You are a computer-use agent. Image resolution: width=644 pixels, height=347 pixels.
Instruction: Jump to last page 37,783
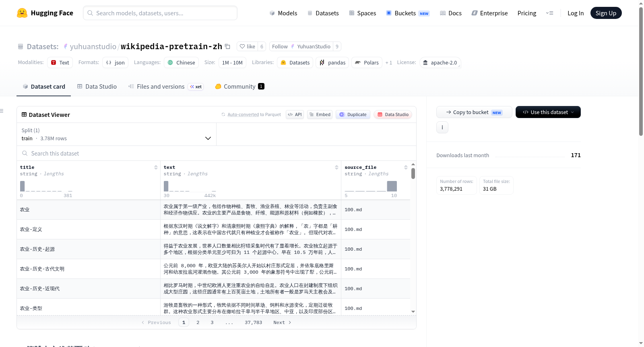tap(254, 322)
